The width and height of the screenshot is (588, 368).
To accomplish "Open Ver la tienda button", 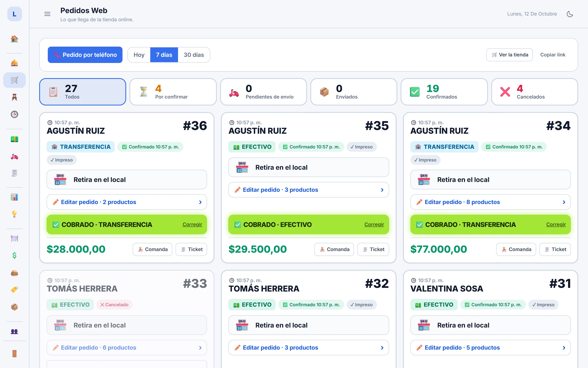I will (x=510, y=55).
